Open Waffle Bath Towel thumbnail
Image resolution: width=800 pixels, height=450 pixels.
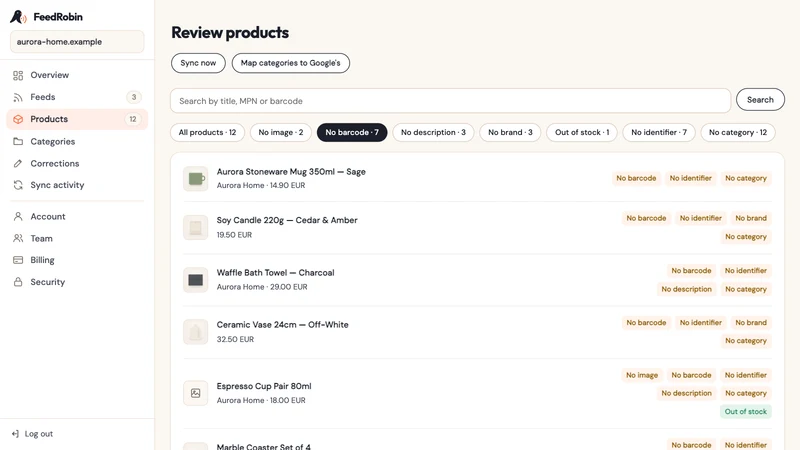tap(195, 280)
